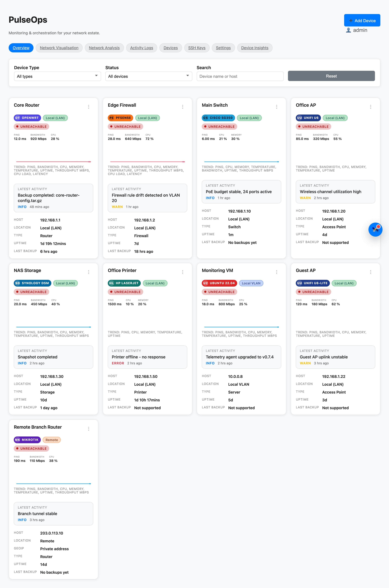Open the Edge Firewall kebab menu
The image size is (389, 588).
183,107
